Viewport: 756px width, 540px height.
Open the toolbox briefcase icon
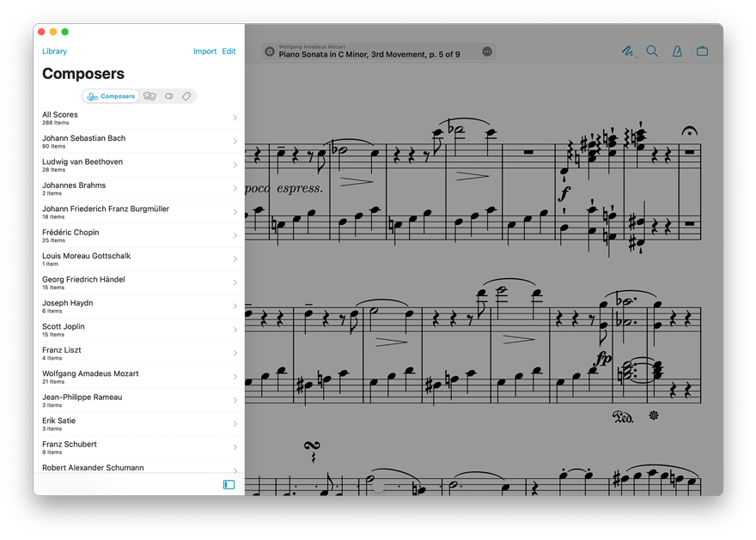[702, 51]
